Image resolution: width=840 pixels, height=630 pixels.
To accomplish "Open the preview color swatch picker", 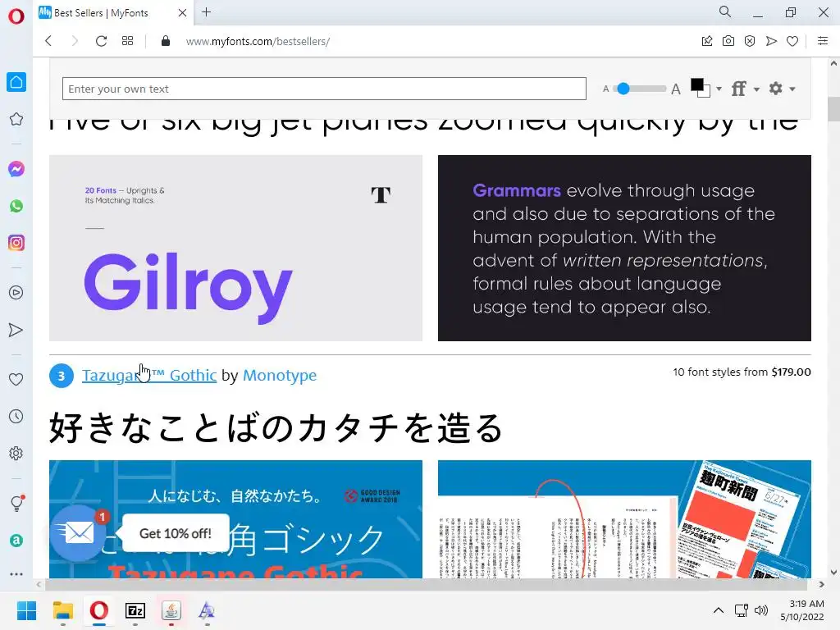I will coord(701,88).
